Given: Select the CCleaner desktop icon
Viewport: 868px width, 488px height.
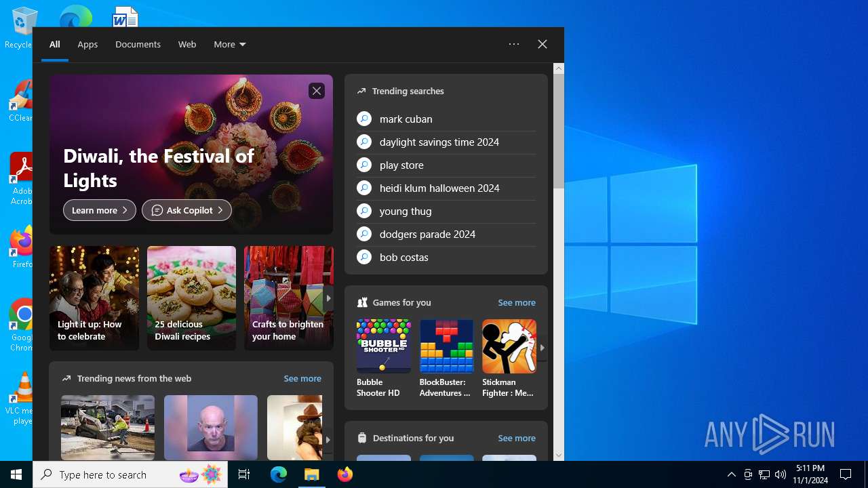Looking at the screenshot, I should click(20, 102).
